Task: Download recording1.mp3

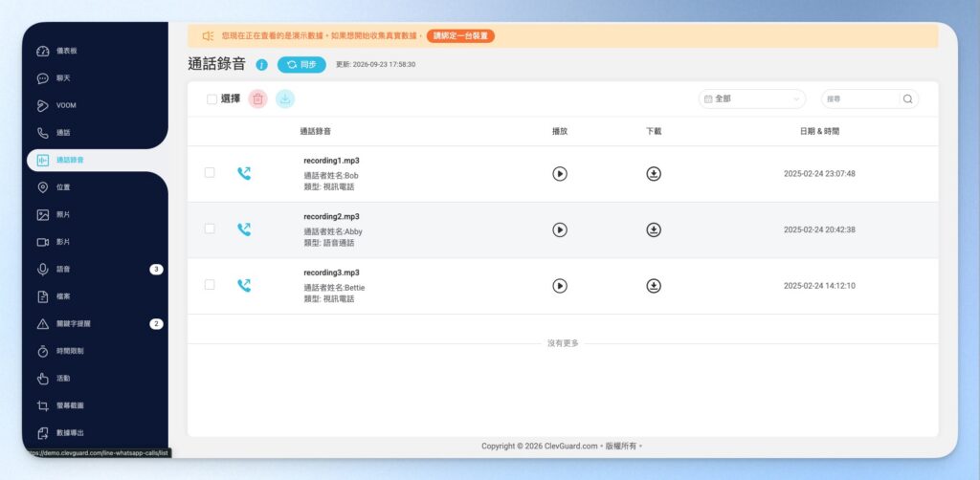Action: coord(654,174)
